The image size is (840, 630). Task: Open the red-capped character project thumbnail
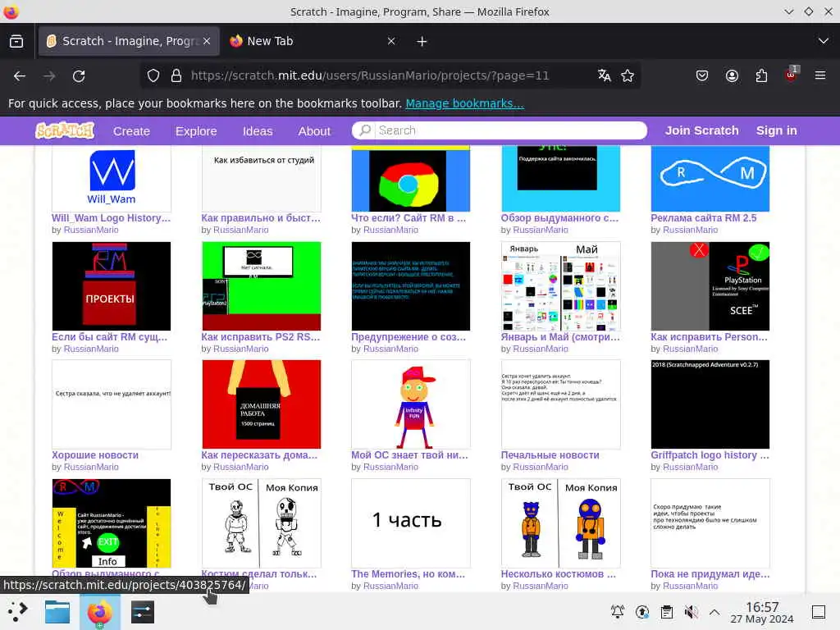tap(411, 404)
